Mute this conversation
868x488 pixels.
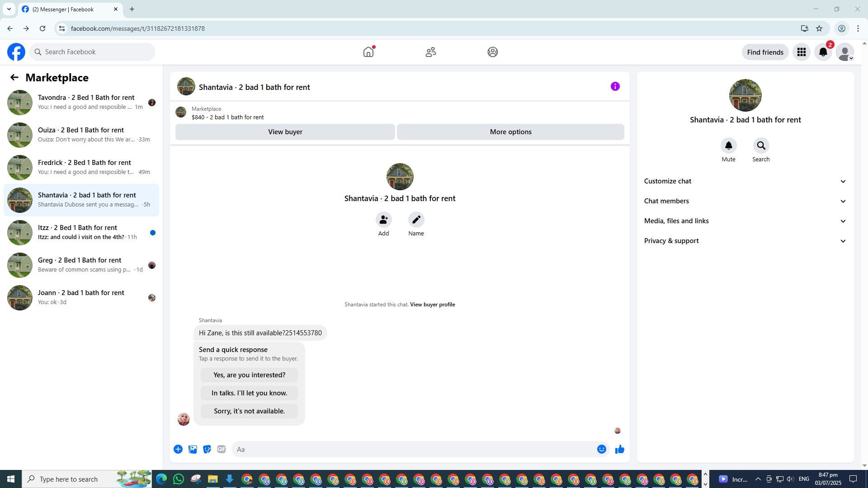728,145
